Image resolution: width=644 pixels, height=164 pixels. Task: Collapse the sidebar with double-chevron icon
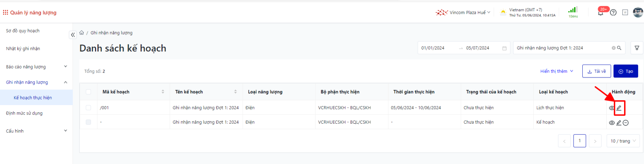click(73, 35)
